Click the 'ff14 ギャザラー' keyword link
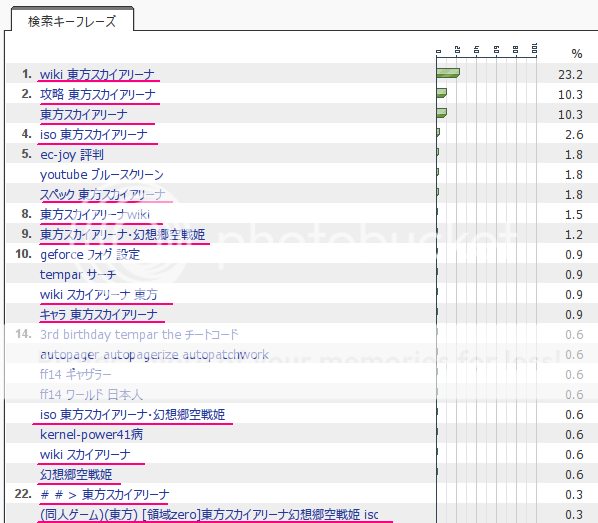This screenshot has width=598, height=523. [x=76, y=374]
